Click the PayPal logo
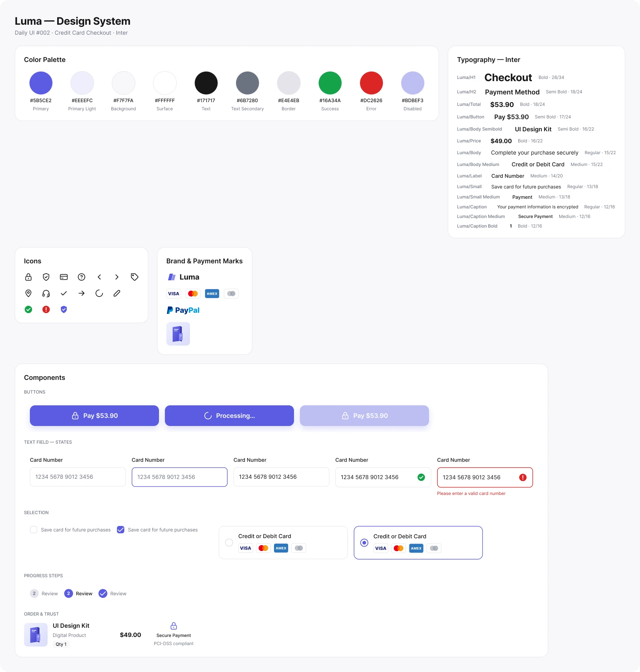640x672 pixels. [x=183, y=310]
